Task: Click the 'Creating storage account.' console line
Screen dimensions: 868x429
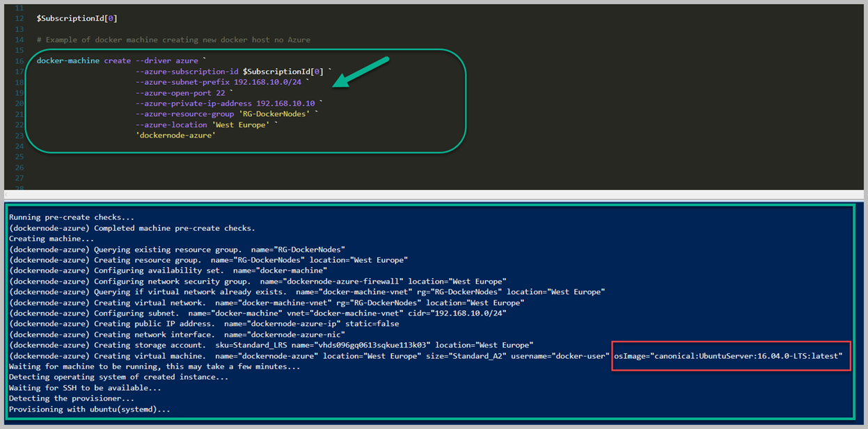Action: [271, 346]
